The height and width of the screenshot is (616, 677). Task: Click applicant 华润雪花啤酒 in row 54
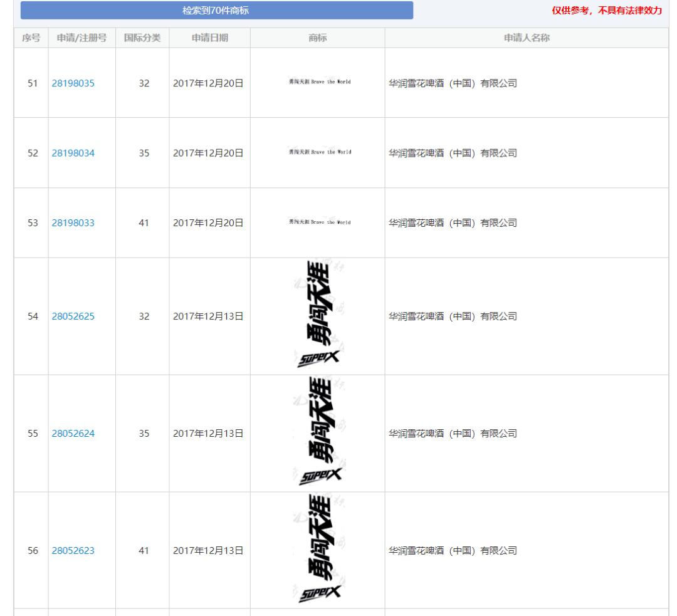click(453, 316)
